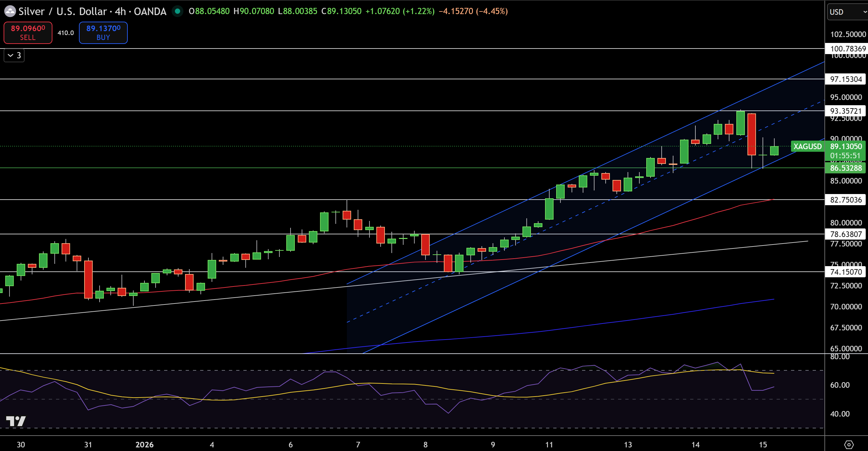Open the USD currency dropdown
This screenshot has width=868, height=451.
[847, 12]
